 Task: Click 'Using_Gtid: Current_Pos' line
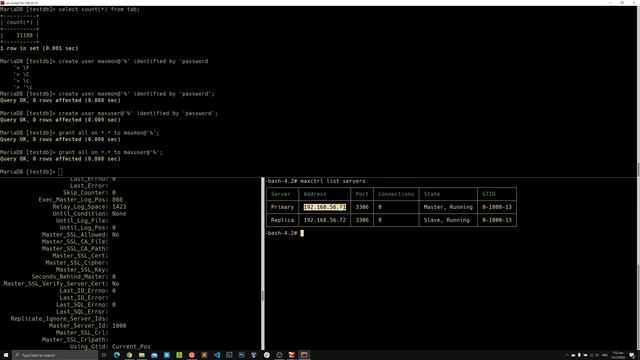pyautogui.click(x=110, y=346)
